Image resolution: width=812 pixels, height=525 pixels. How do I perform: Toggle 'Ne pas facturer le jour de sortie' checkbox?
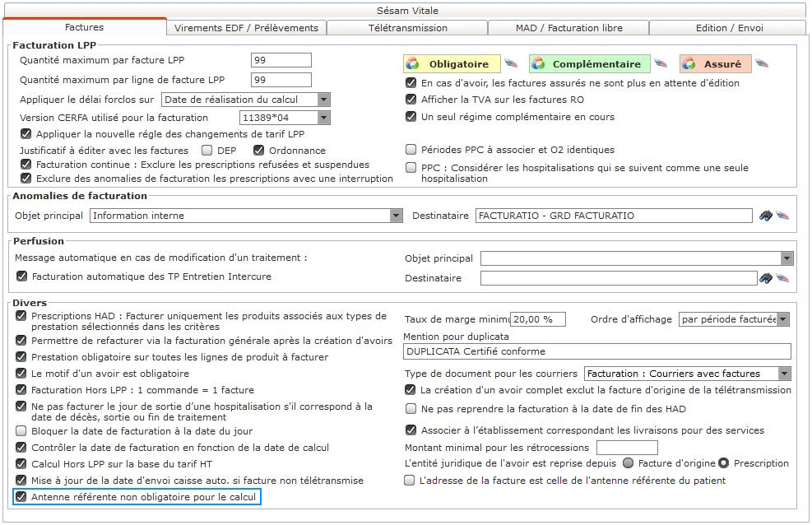coord(21,407)
